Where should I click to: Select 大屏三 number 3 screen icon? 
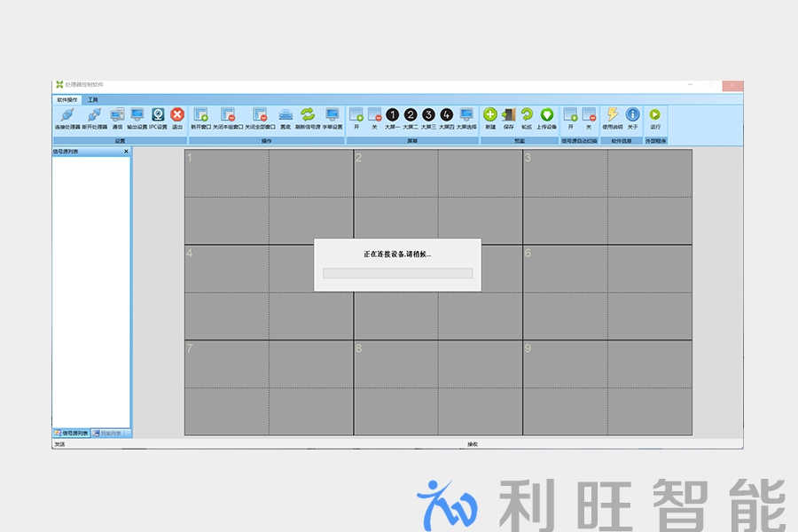428,115
